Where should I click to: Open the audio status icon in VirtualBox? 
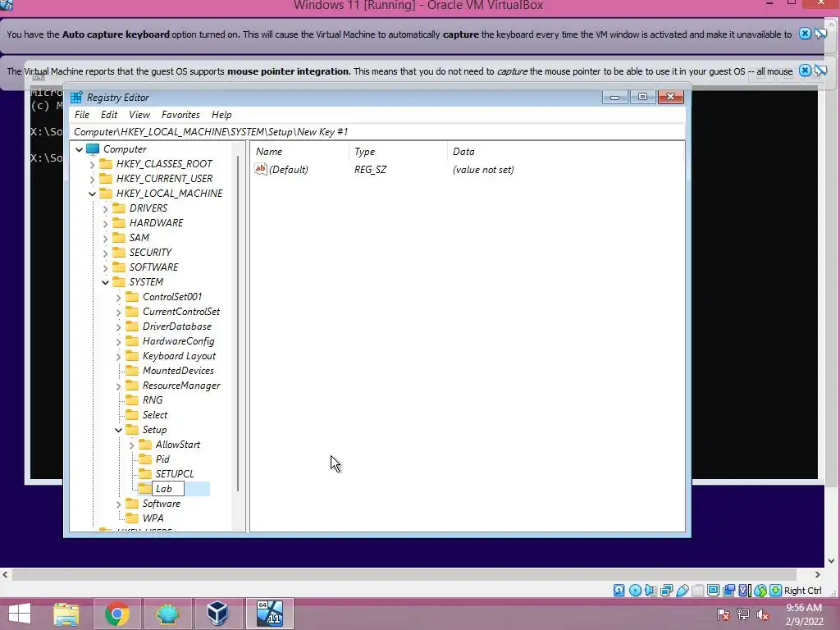click(651, 591)
